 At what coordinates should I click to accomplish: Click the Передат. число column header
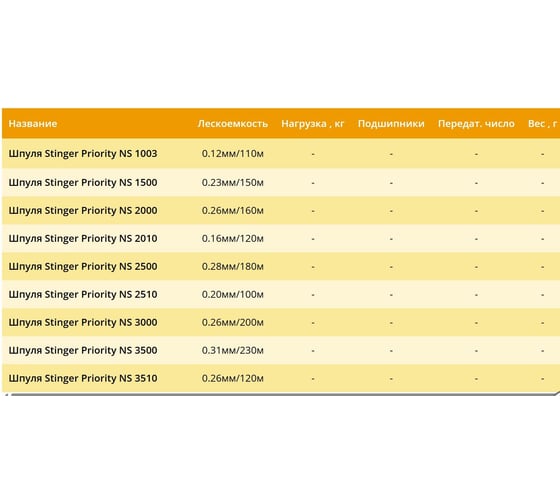coord(476,124)
